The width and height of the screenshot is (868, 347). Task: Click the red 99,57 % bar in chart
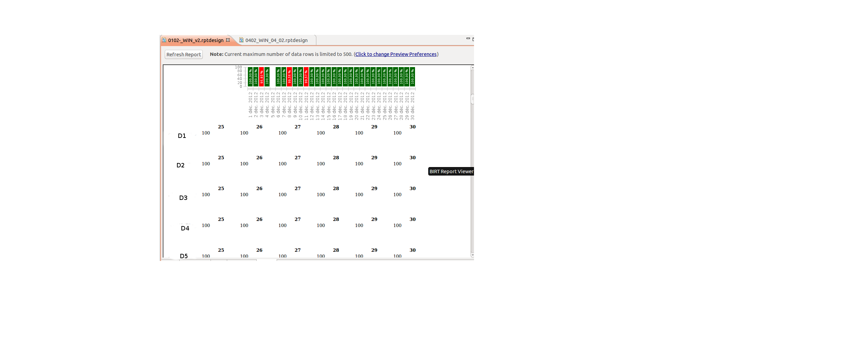tap(306, 77)
